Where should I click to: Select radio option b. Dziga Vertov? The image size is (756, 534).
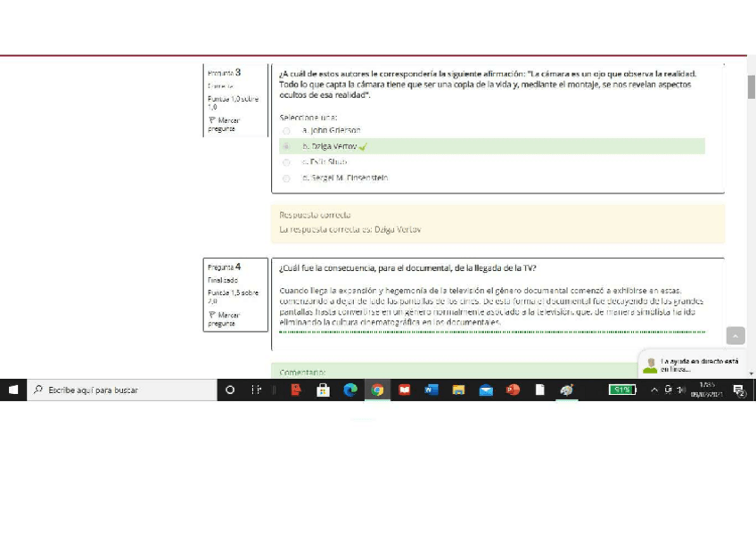[286, 146]
